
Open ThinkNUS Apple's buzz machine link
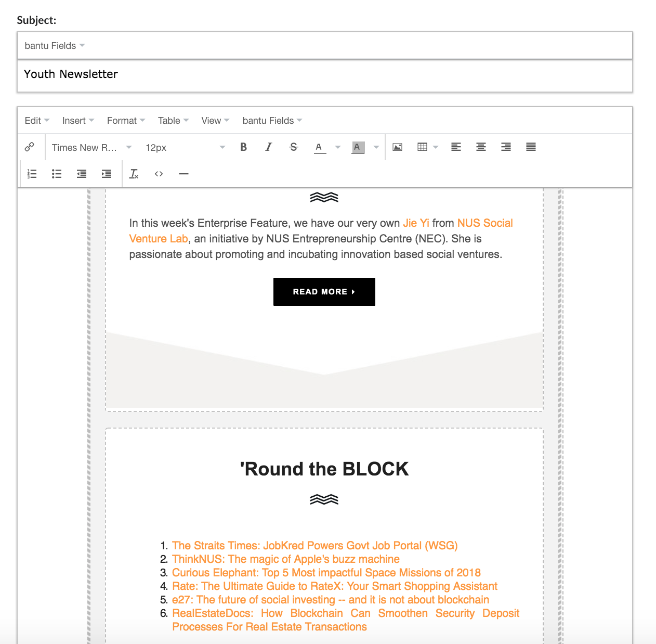(x=286, y=559)
